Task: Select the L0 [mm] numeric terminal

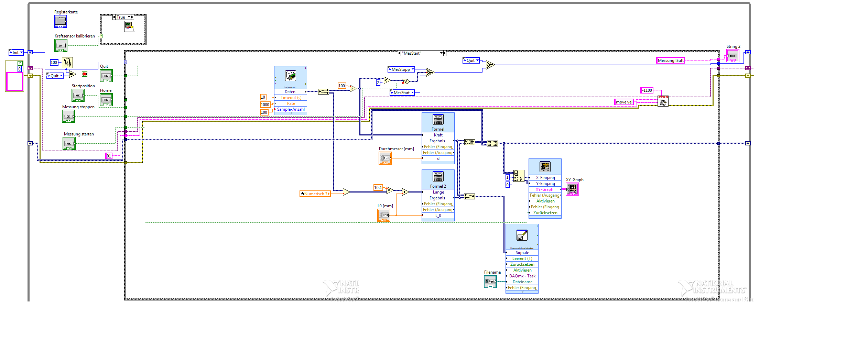Action: [384, 215]
